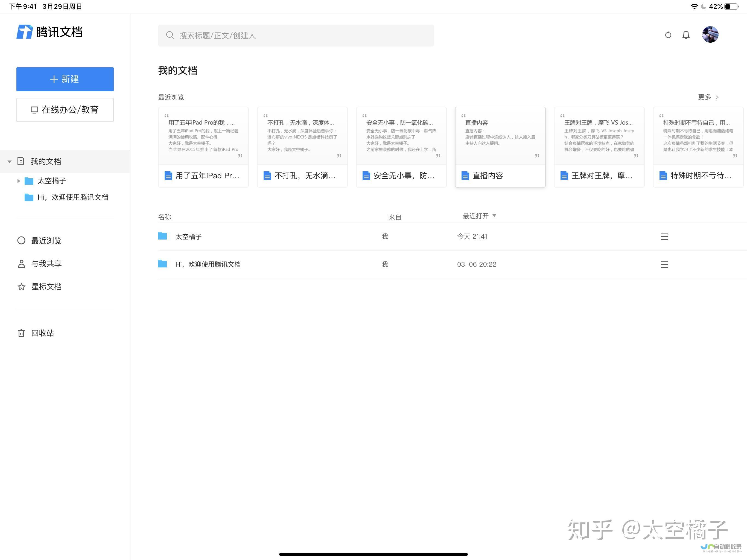Click doc icon of 用了五年iPad Pr… card
This screenshot has width=747, height=560.
click(168, 176)
